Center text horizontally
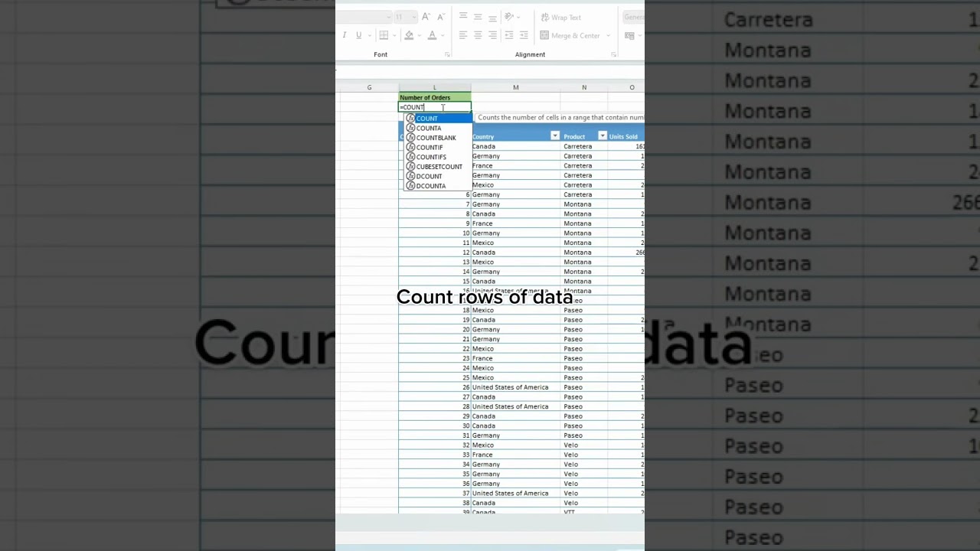This screenshot has height=551, width=980. 478,35
